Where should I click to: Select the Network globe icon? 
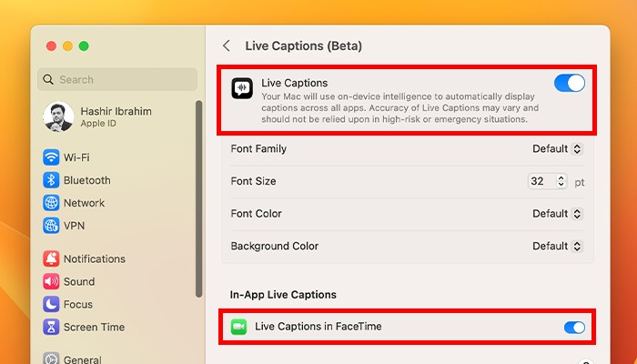(x=51, y=203)
